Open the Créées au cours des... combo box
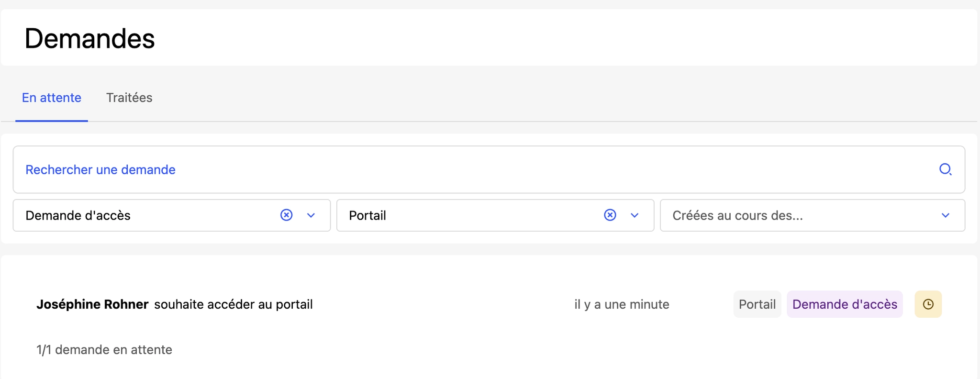The image size is (980, 379). click(813, 215)
